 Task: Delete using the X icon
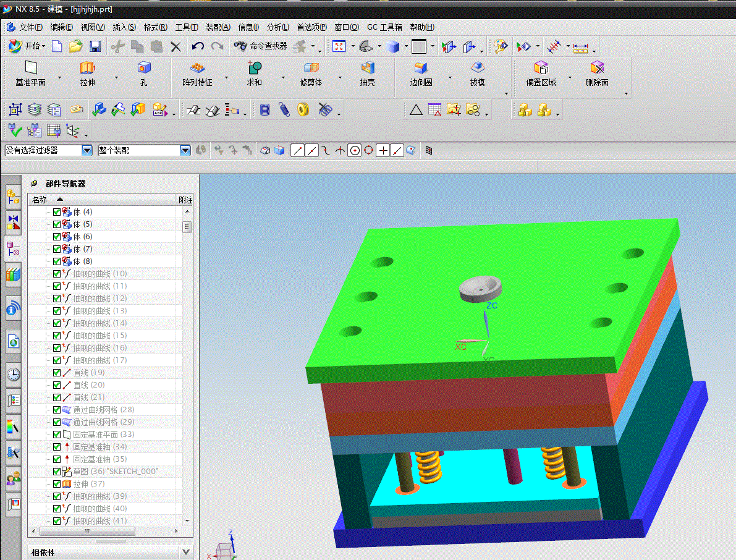coord(176,46)
